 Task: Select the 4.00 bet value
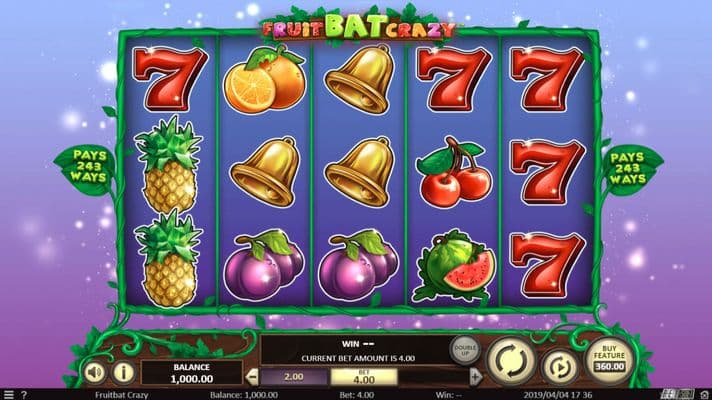pyautogui.click(x=364, y=377)
